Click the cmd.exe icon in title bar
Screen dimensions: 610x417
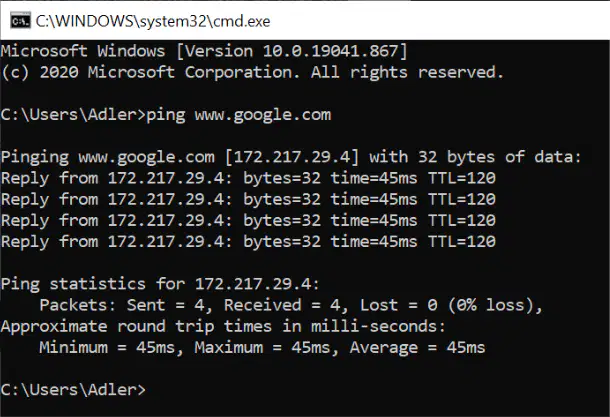pyautogui.click(x=20, y=21)
